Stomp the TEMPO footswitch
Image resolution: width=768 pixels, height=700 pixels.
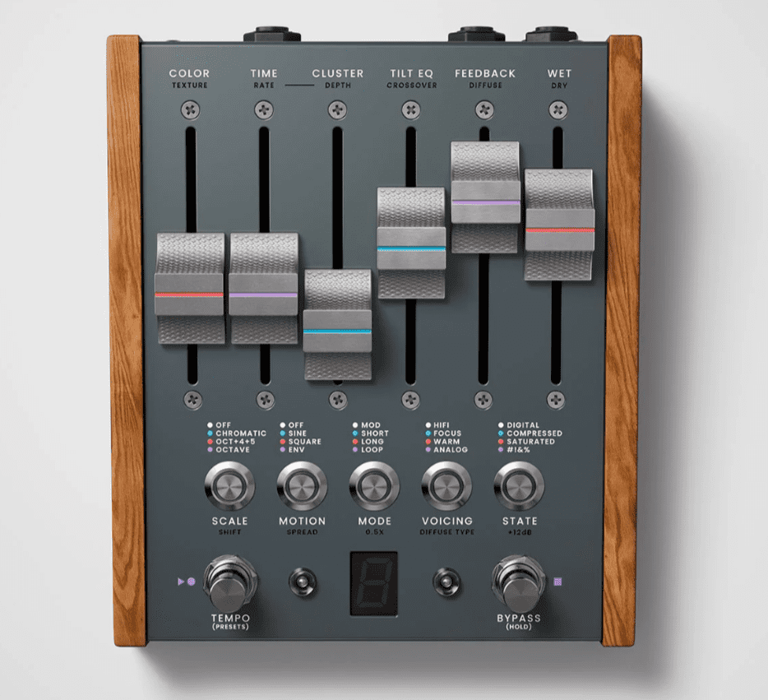tap(230, 582)
